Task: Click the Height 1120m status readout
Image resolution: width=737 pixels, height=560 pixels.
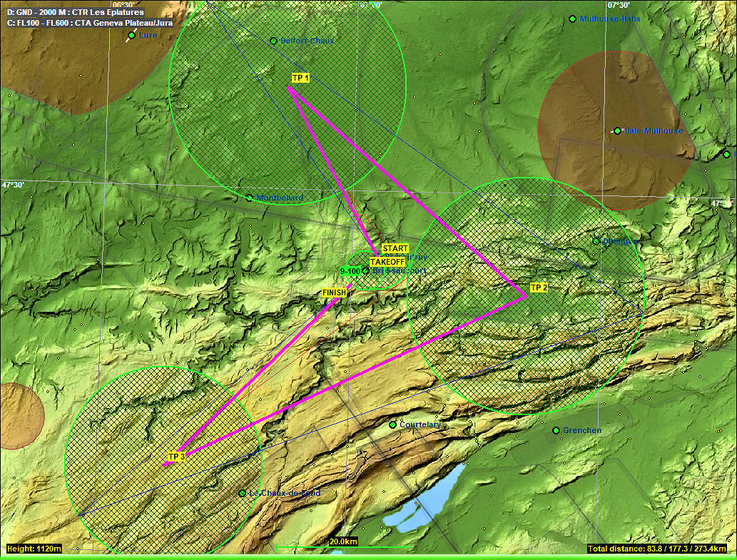Action: click(x=34, y=549)
